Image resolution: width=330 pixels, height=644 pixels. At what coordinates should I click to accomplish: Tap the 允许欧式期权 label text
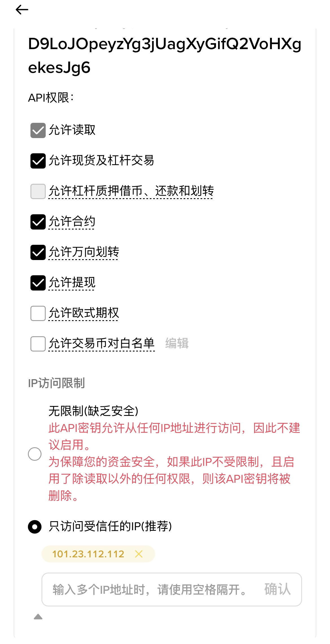point(84,313)
